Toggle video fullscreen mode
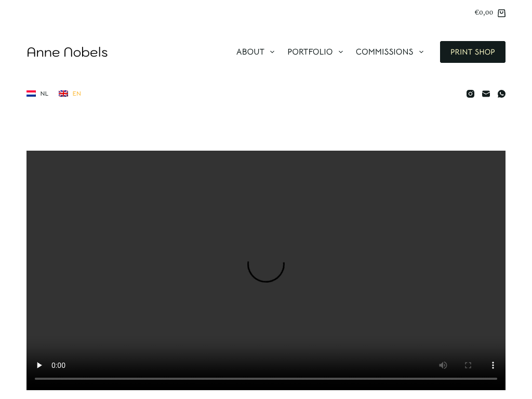This screenshot has width=532, height=399. (468, 365)
